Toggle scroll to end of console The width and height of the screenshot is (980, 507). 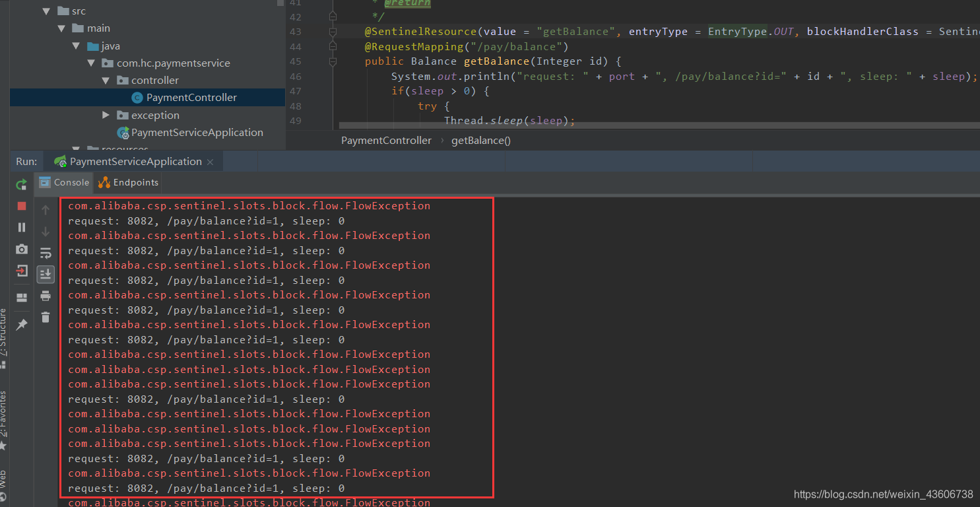point(46,274)
